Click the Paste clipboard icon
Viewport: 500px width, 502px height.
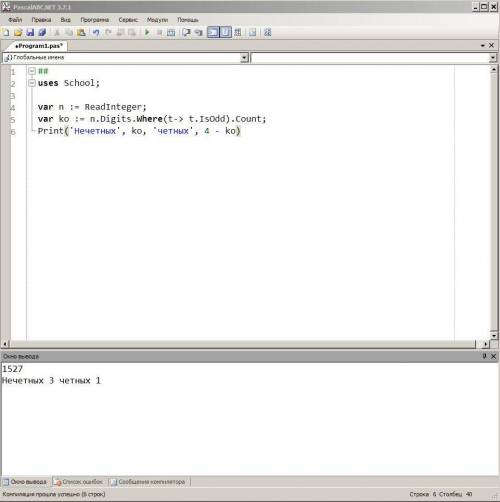coord(81,32)
